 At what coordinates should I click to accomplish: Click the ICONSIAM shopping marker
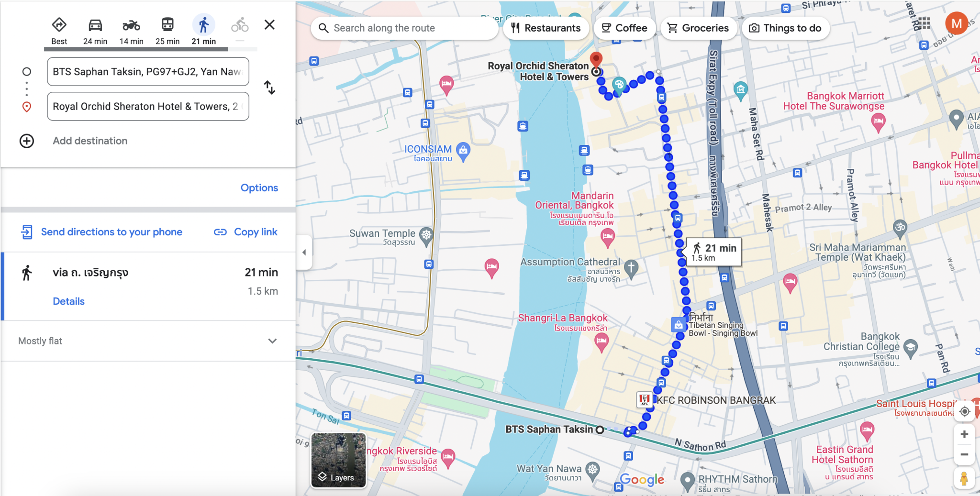pyautogui.click(x=463, y=152)
